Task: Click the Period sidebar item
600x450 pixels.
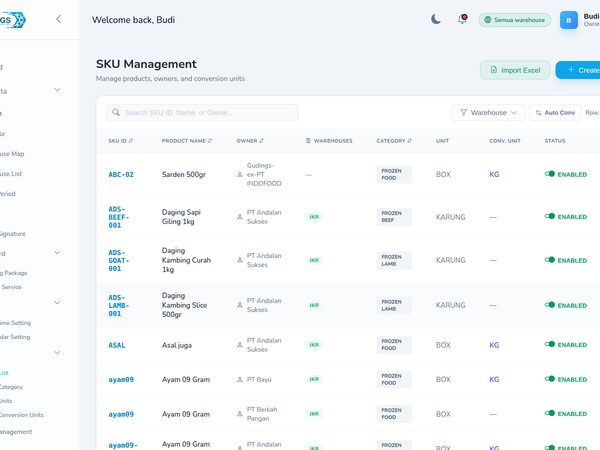Action: tap(8, 194)
